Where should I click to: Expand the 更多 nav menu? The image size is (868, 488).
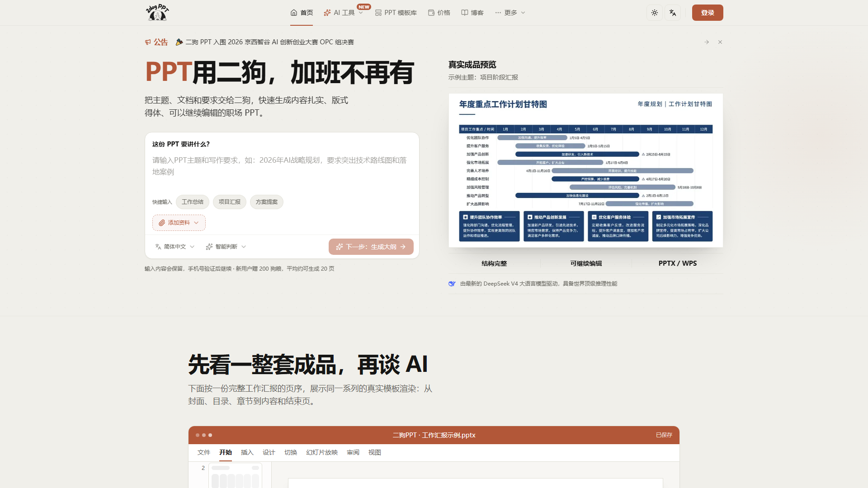coord(510,13)
